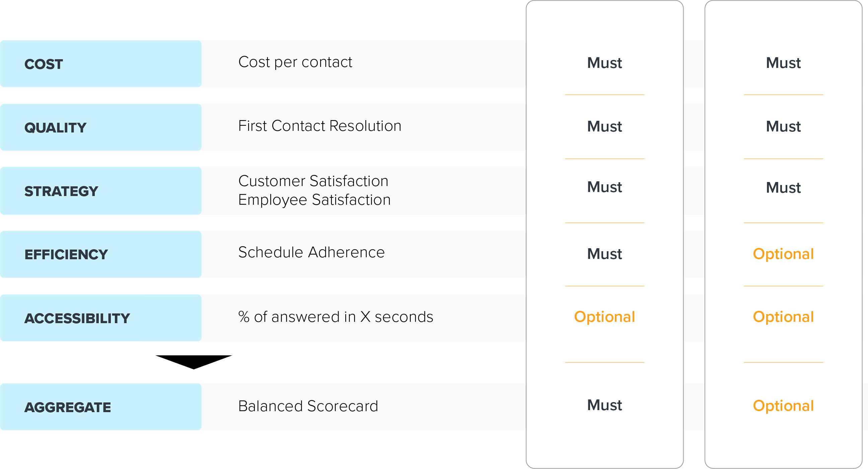This screenshot has width=868, height=469.
Task: Click Must in second column Strategy row
Action: (x=783, y=188)
